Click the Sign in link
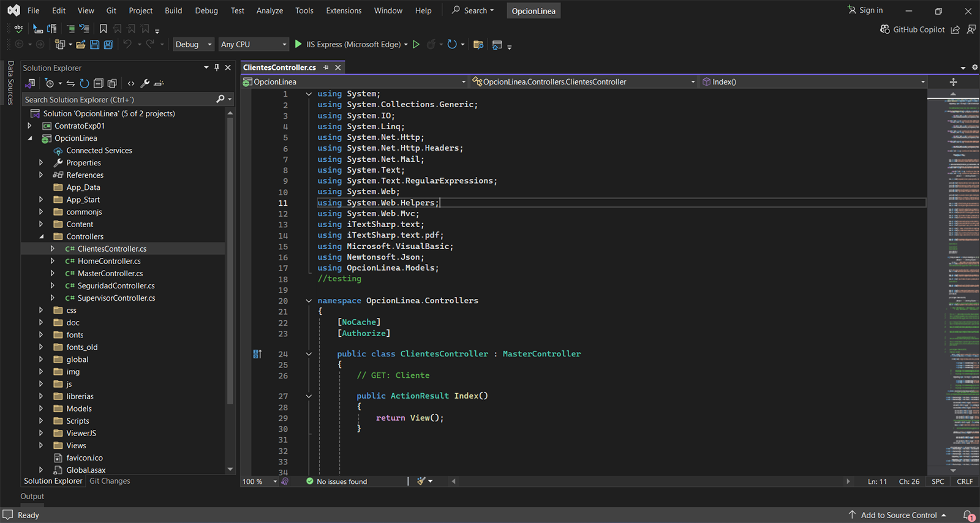 pos(870,10)
